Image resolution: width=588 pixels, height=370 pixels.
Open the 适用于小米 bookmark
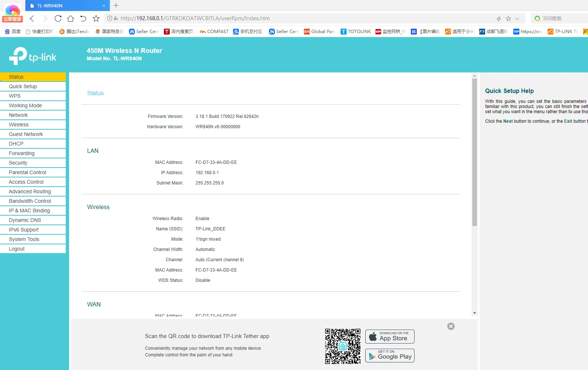coord(459,32)
